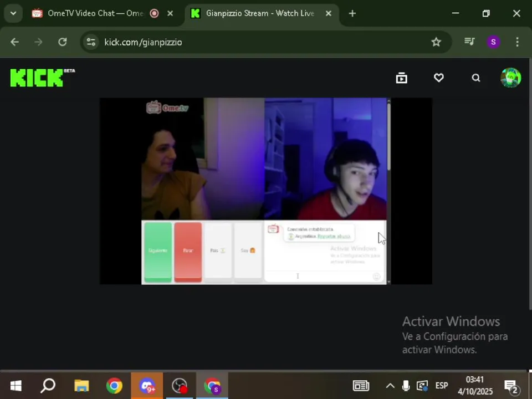Open the Chrome profile S avatar
This screenshot has height=399, width=532.
[x=493, y=42]
